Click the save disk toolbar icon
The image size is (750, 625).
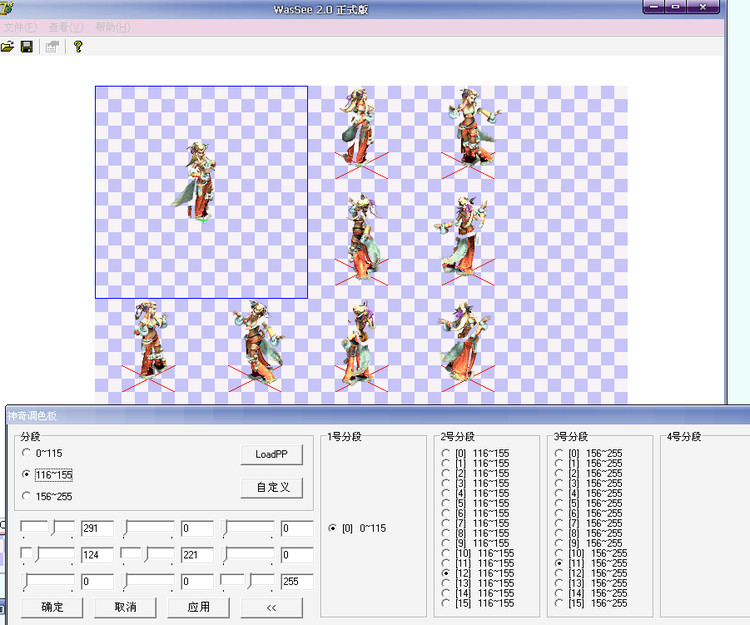[x=27, y=46]
